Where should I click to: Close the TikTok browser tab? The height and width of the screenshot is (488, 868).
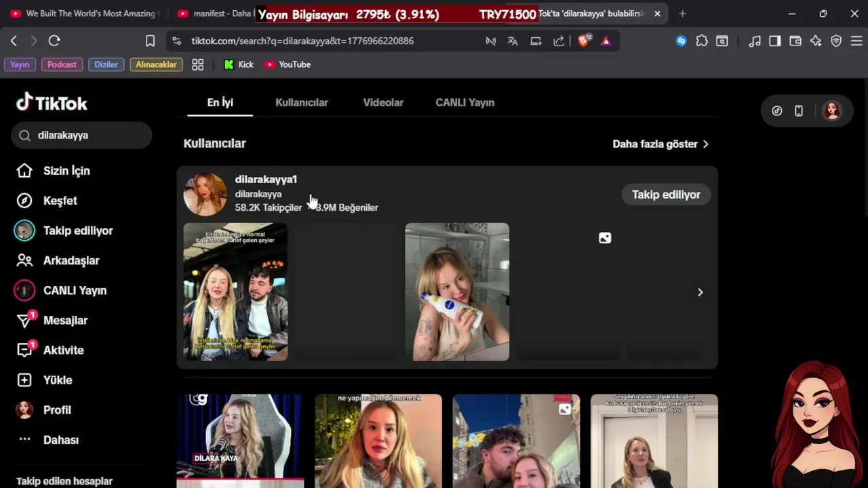pos(657,14)
